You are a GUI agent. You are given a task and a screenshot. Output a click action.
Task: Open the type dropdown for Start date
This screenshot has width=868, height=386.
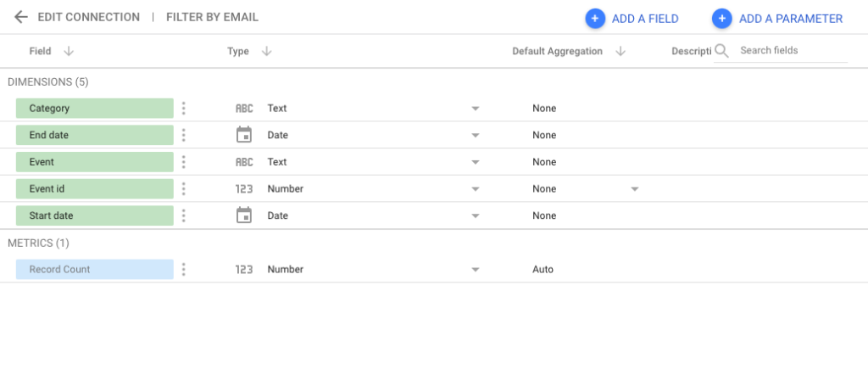[475, 216]
